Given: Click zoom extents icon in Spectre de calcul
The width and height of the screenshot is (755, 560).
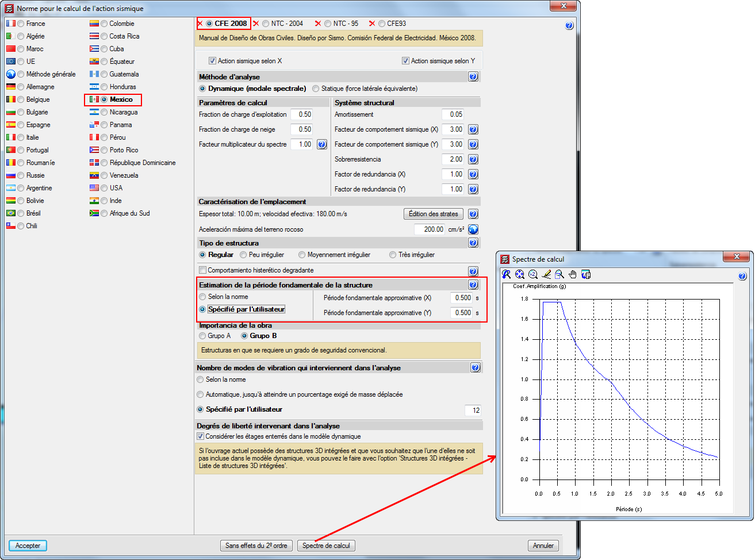Looking at the screenshot, I should pyautogui.click(x=520, y=274).
